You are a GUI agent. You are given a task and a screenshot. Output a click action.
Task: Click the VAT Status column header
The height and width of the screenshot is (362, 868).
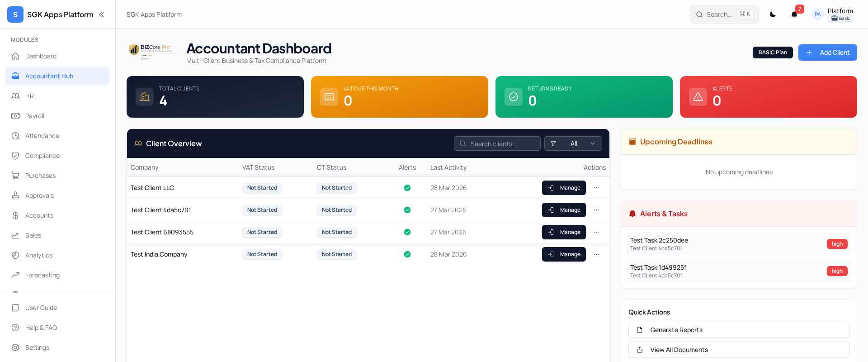(x=258, y=167)
